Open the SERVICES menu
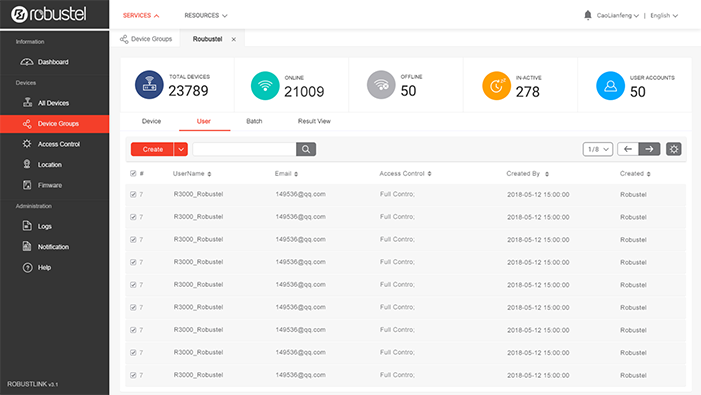Screen dimensions: 701x395 141,16
